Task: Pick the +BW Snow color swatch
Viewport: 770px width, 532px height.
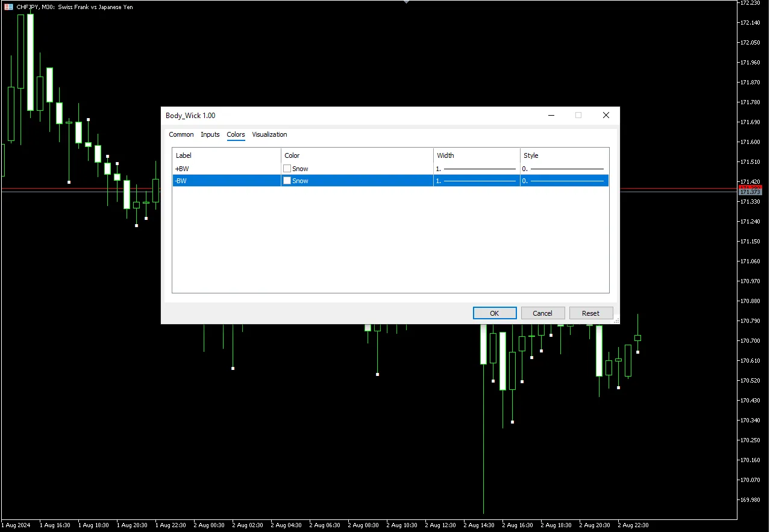Action: [x=287, y=169]
